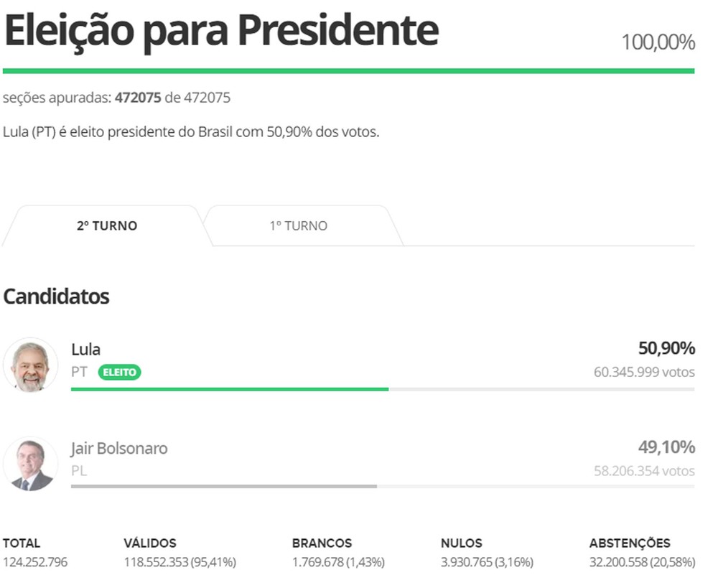This screenshot has width=718, height=588.
Task: Switch to the 1º TURNO tab
Action: click(298, 226)
